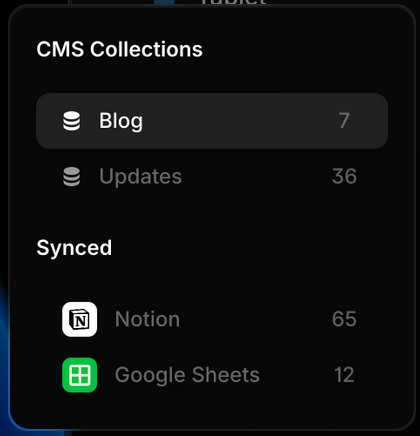Click empty space between Updates and 36
420x436 pixels.
(257, 176)
